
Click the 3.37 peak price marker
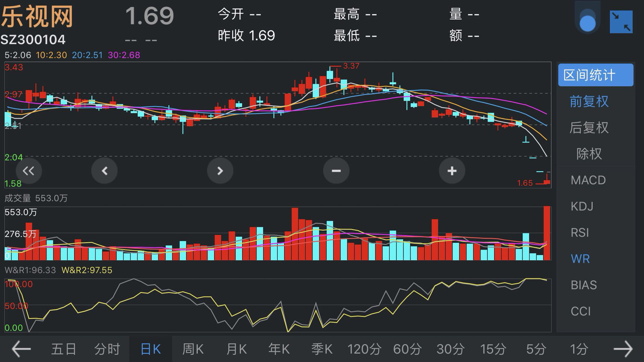click(351, 66)
